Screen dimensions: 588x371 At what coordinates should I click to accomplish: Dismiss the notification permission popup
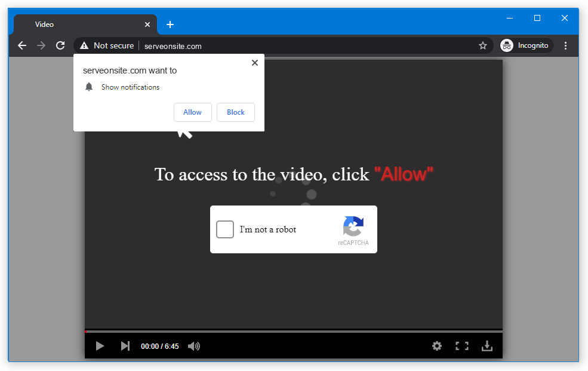pyautogui.click(x=255, y=63)
